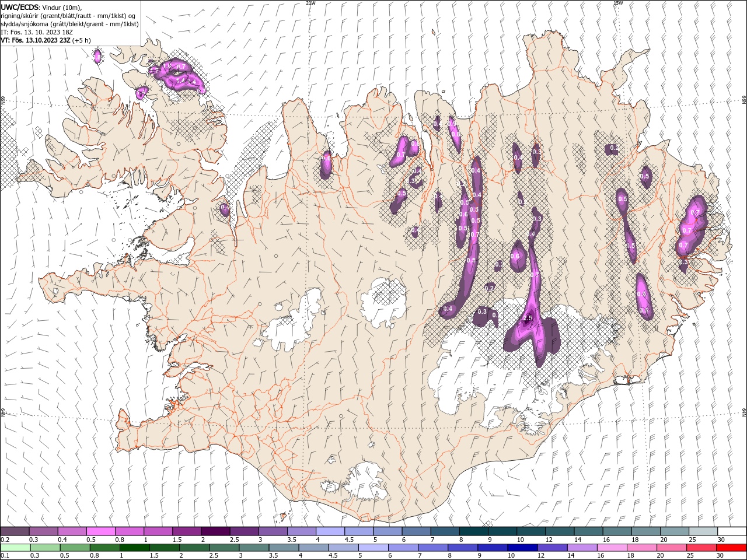The image size is (747, 560).
Task: Select the bright red swatch ending at 30
Action: point(731,548)
